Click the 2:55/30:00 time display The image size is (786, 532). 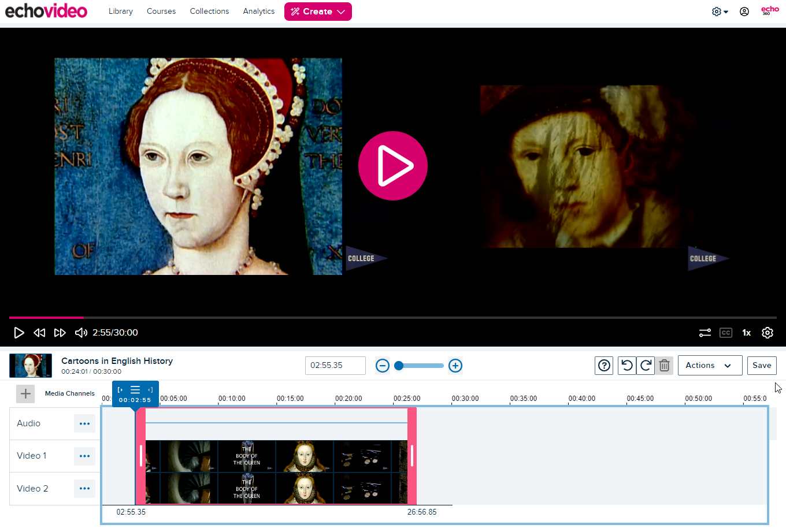115,333
